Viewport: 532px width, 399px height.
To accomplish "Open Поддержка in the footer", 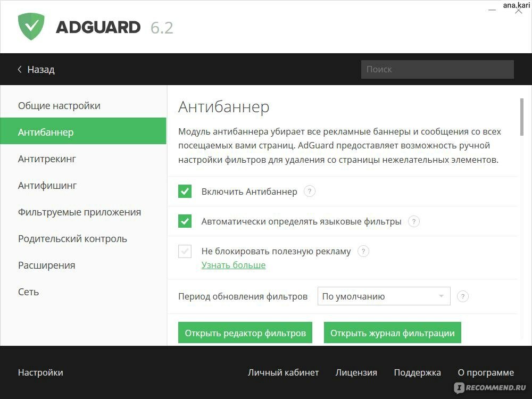I will (x=417, y=372).
